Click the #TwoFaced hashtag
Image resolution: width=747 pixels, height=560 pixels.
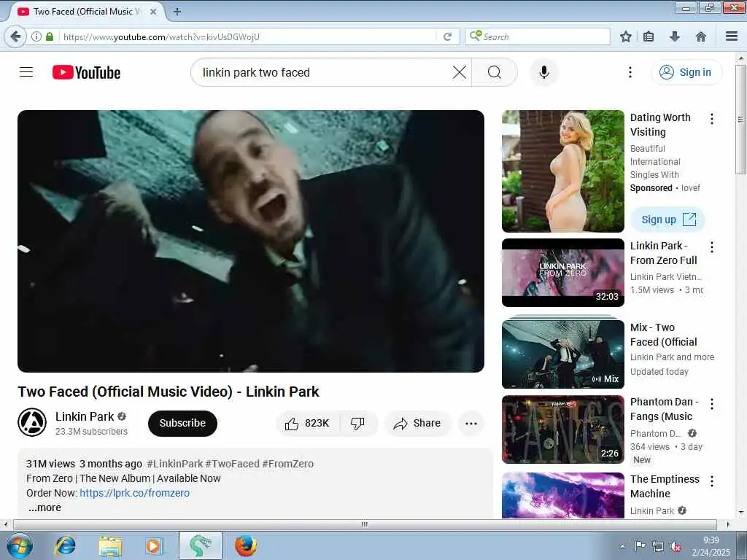click(x=232, y=464)
